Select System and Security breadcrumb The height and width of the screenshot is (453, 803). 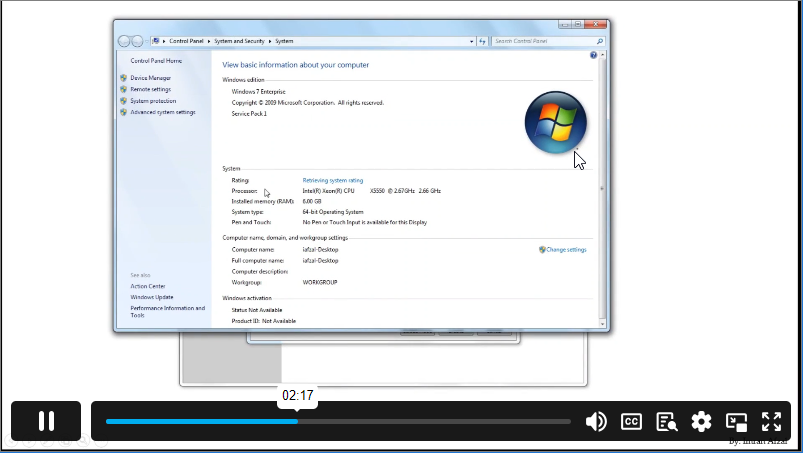coord(239,41)
